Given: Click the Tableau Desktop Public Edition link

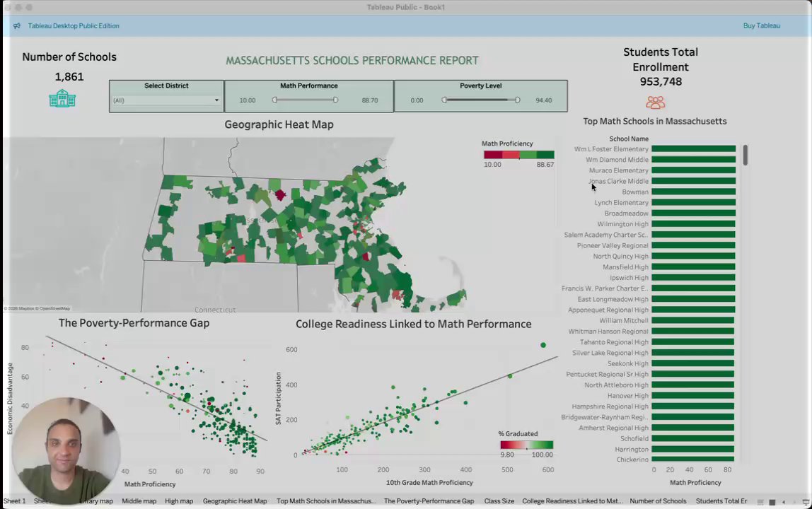Looking at the screenshot, I should pos(74,26).
